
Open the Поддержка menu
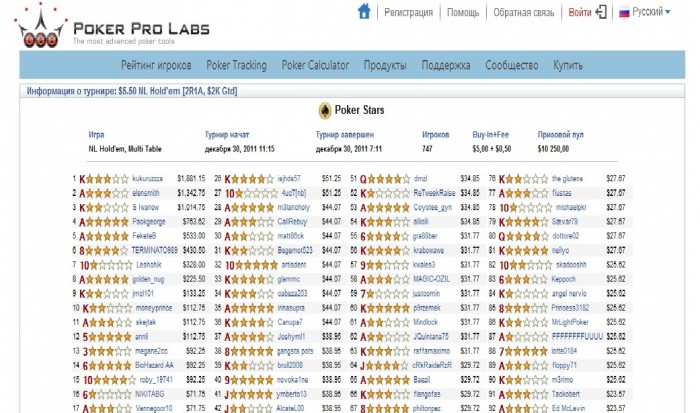pos(446,65)
